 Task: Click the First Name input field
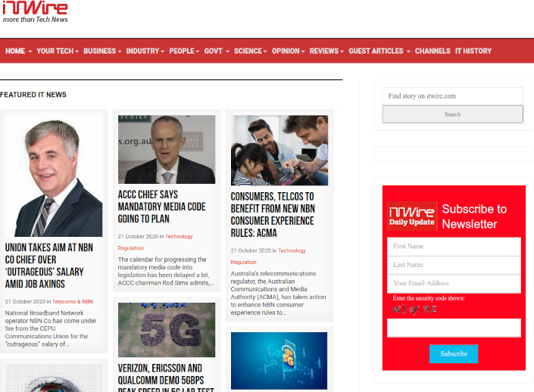tap(454, 247)
